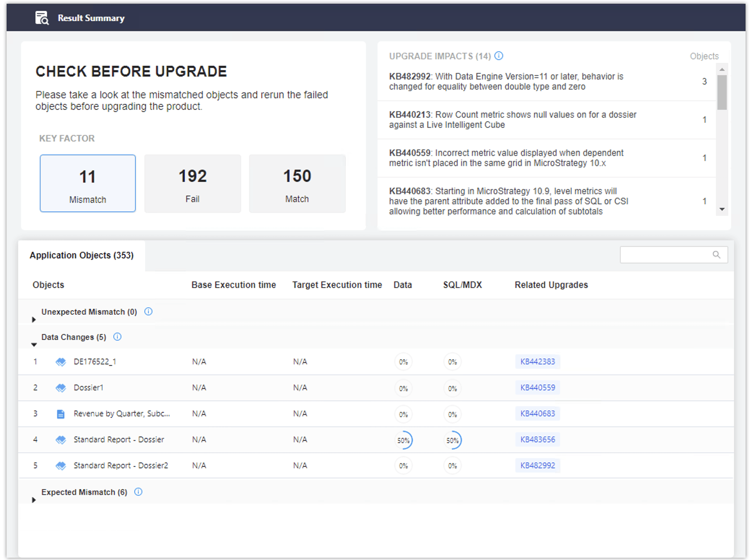This screenshot has width=750, height=560.
Task: Click the search magnifier icon
Action: pyautogui.click(x=716, y=255)
